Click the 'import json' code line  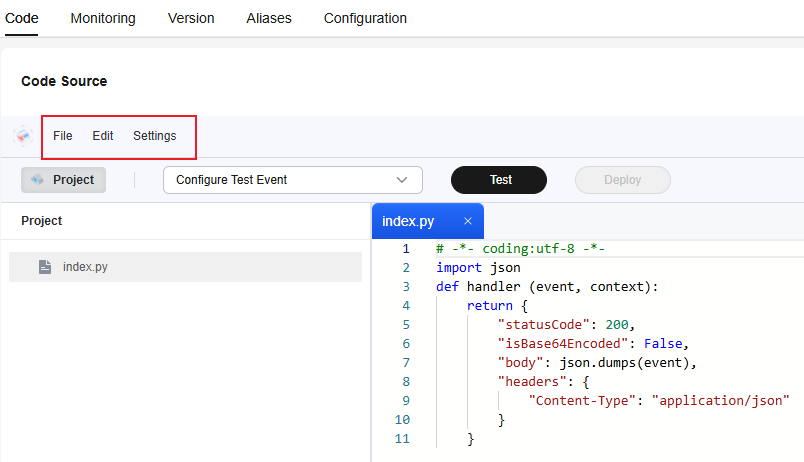pyautogui.click(x=478, y=268)
